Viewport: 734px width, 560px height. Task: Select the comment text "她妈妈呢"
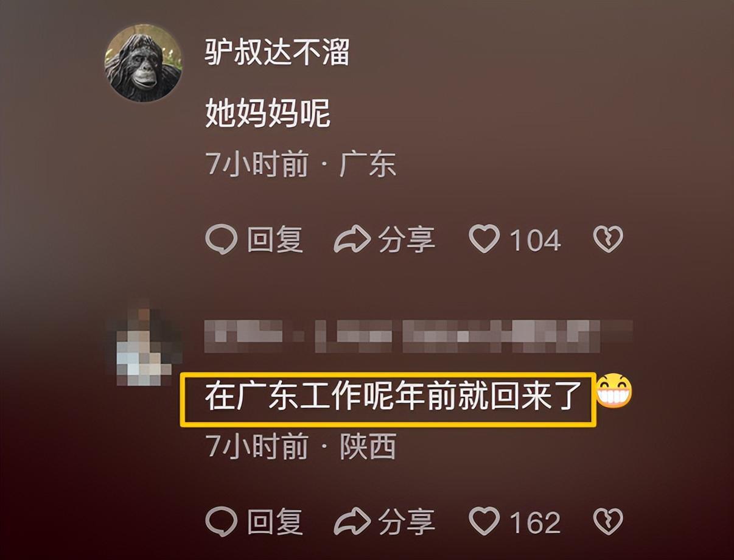click(x=267, y=113)
